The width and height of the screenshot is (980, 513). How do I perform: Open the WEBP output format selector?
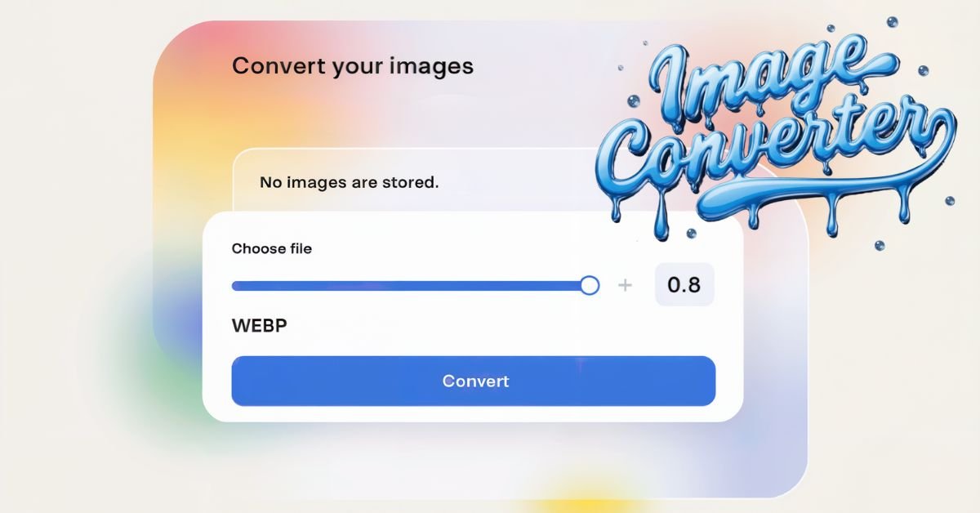pyautogui.click(x=260, y=327)
